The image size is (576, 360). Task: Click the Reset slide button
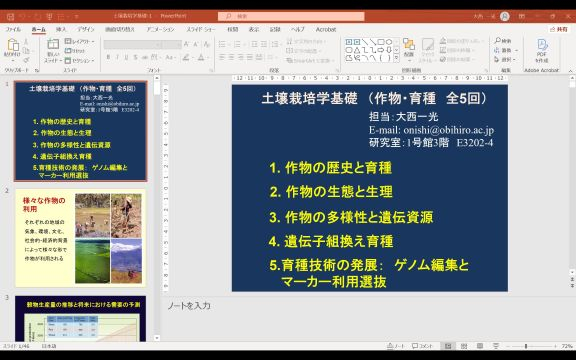click(75, 51)
